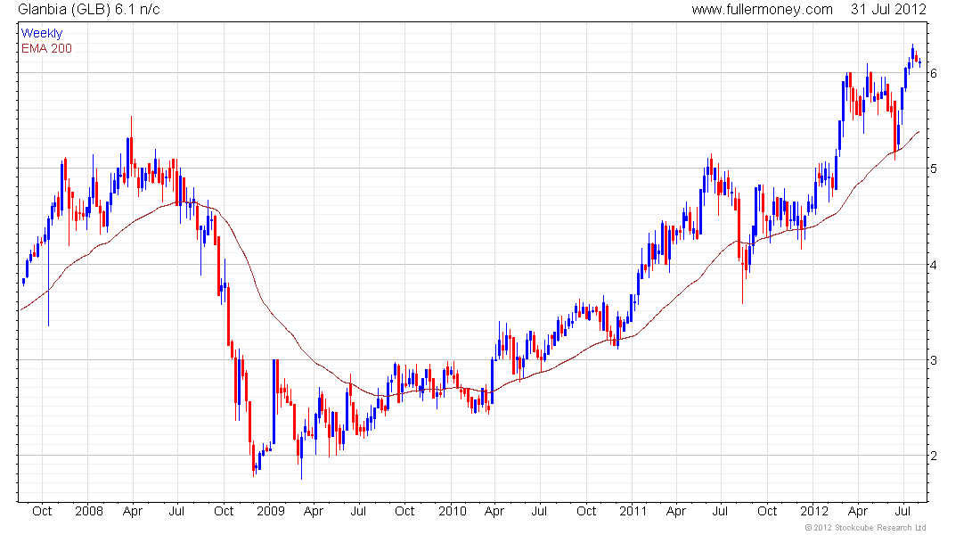The height and width of the screenshot is (535, 980).
Task: Click the 'Oct' label just before 2011
Action: (586, 511)
